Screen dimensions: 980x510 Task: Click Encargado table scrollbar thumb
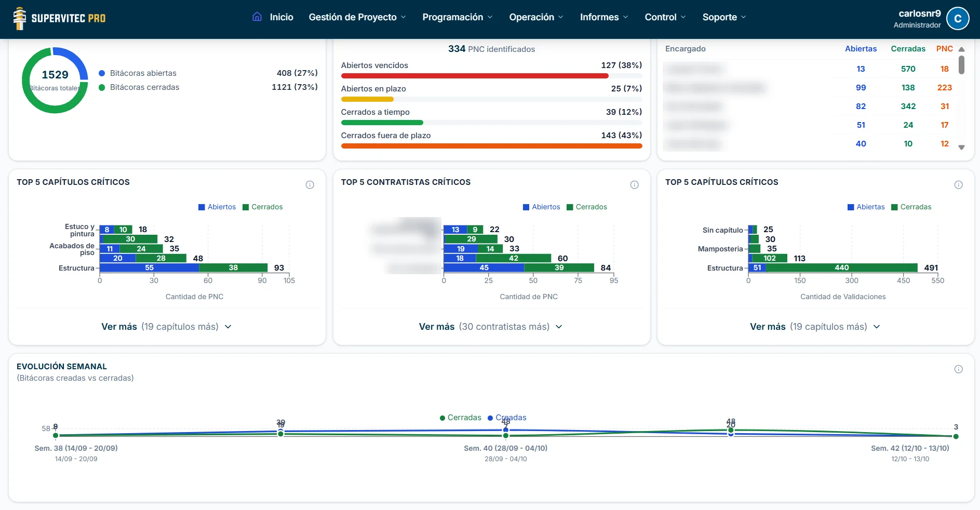point(961,65)
